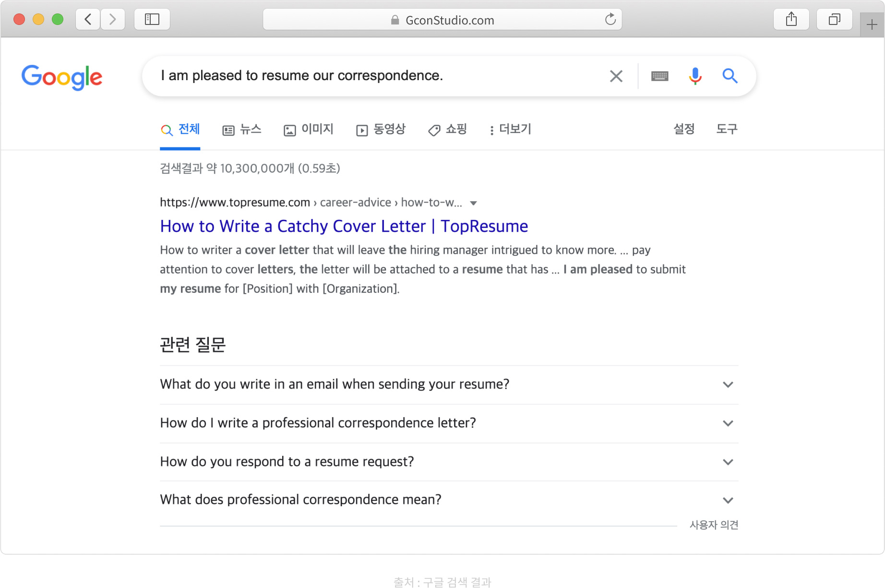Image resolution: width=885 pixels, height=588 pixels.
Task: Open 'How to Write a Catchy Cover Letter' link
Action: [x=344, y=226]
